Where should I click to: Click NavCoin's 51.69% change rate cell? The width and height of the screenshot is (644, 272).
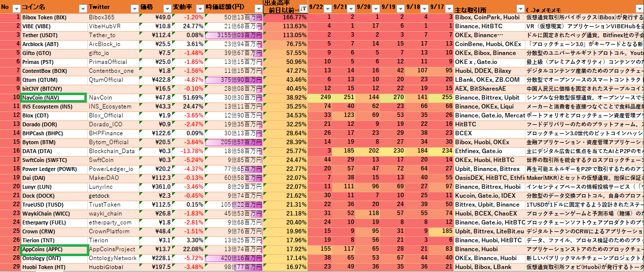click(x=188, y=98)
